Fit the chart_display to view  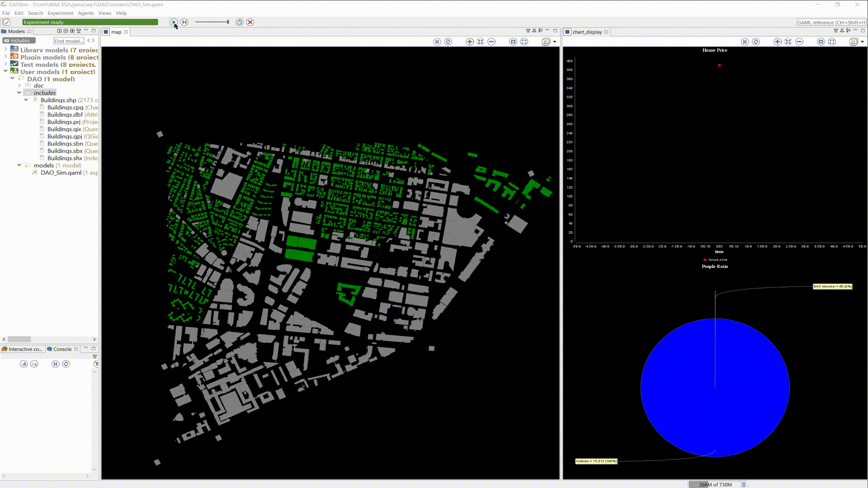click(788, 42)
